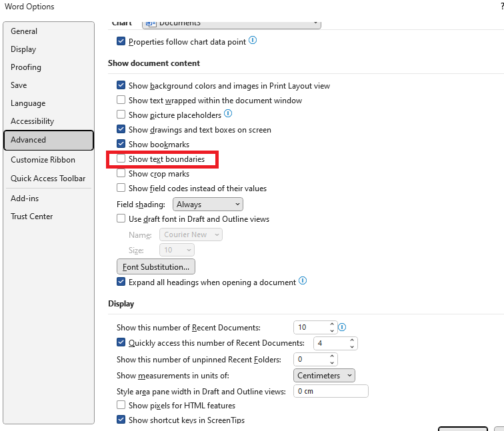Open the Proofing options category
The image size is (504, 431).
49,67
